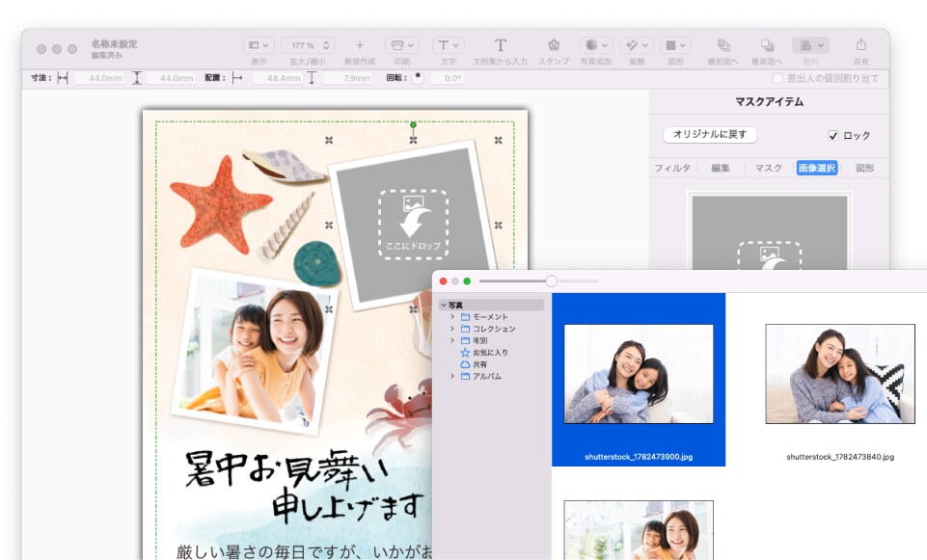The width and height of the screenshot is (927, 560).
Task: Toggle the ロック checkbox
Action: (x=833, y=135)
